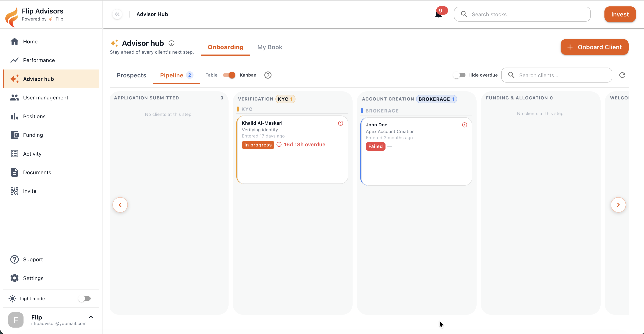644x334 pixels.
Task: Open Khalid Al-Maskari client card
Action: pos(292,149)
